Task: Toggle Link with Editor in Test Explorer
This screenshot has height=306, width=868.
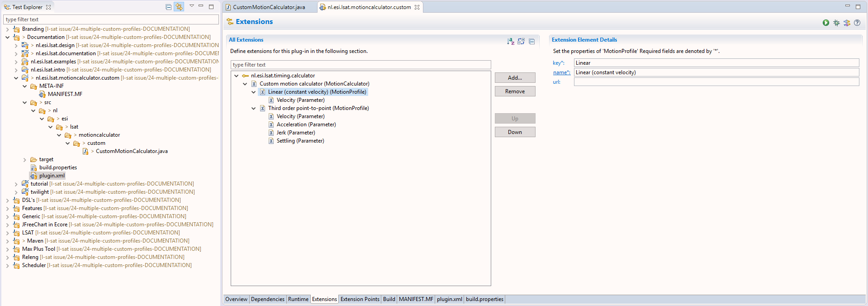Action: (x=179, y=7)
